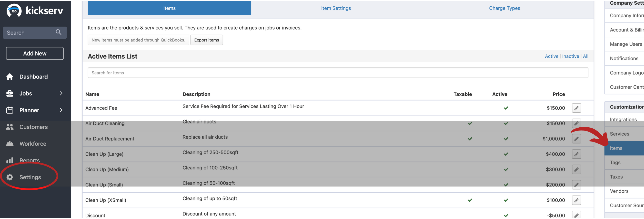Open Tags customization link
Screen dimensions: 644x219
click(x=615, y=163)
